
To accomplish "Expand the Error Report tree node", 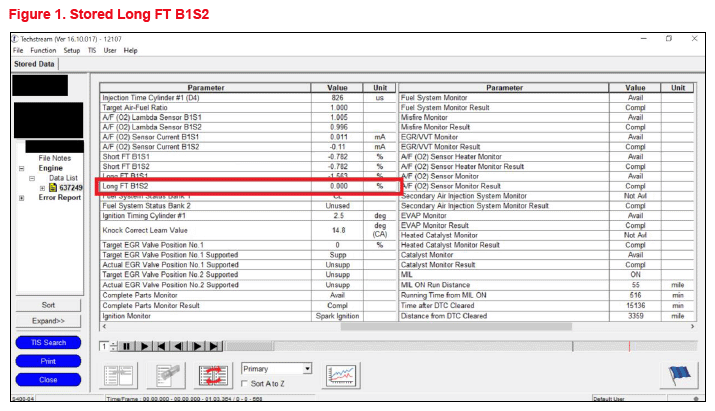I will [21, 198].
